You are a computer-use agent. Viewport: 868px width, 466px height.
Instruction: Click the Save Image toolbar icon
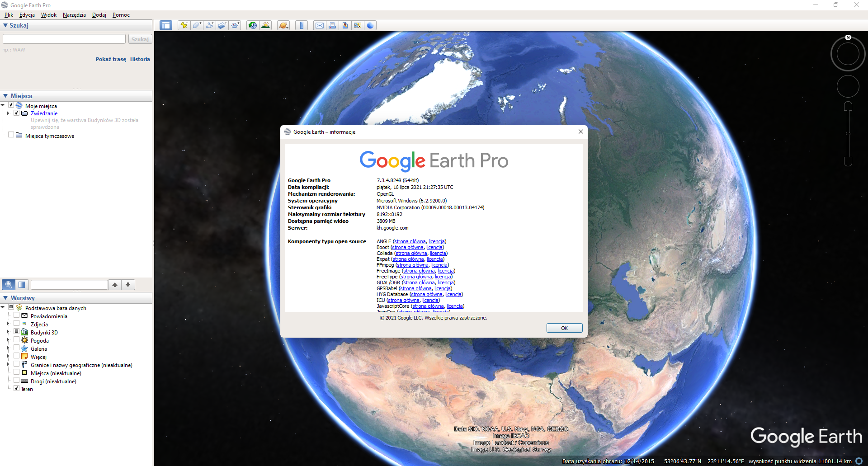pos(345,25)
